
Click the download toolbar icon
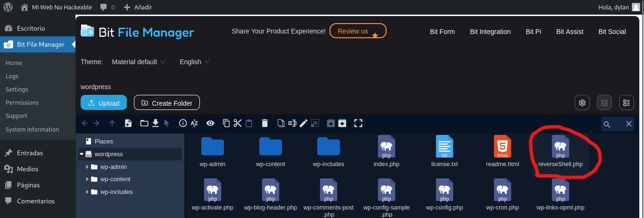pos(155,123)
